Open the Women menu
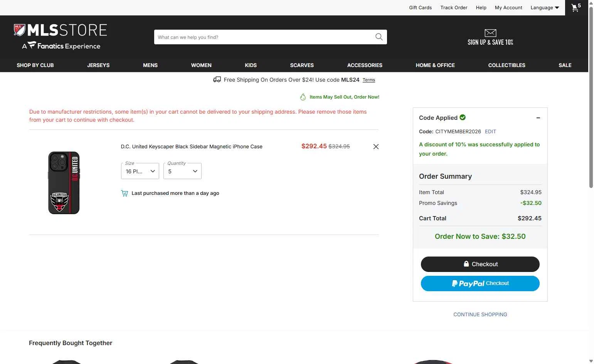The width and height of the screenshot is (594, 364). point(201,65)
